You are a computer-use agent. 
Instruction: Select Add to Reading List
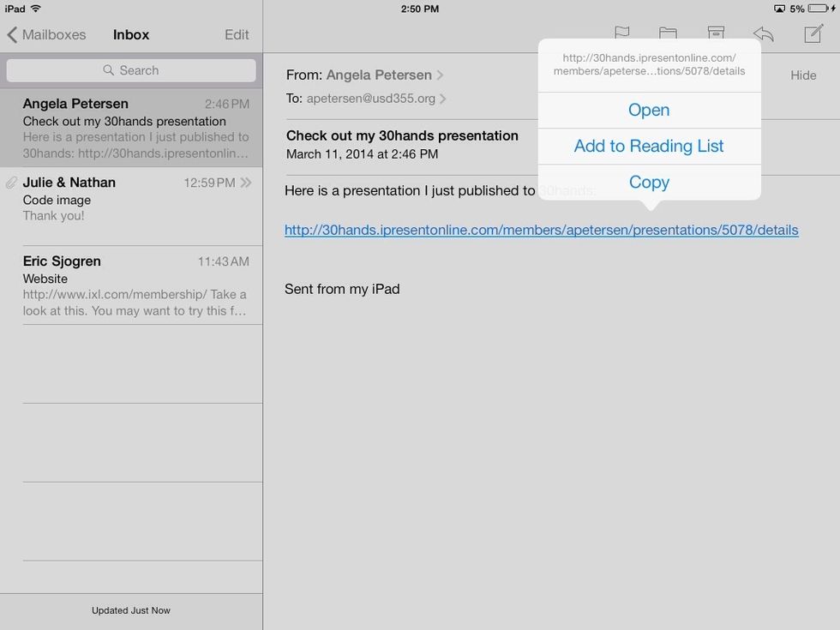pos(650,146)
